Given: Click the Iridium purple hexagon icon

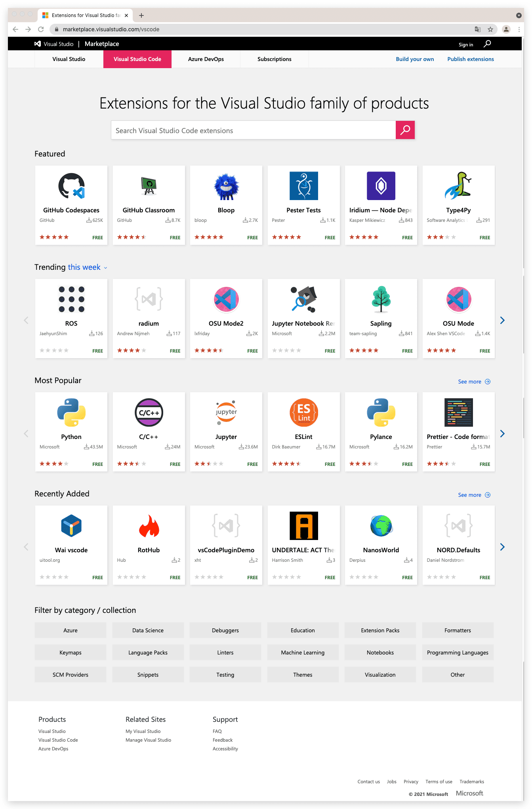Looking at the screenshot, I should [381, 186].
